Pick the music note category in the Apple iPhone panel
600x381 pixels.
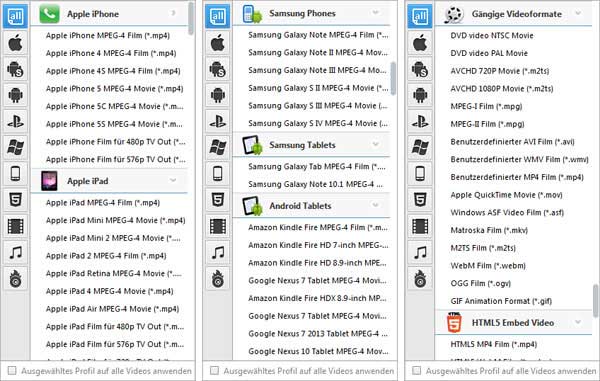15,252
